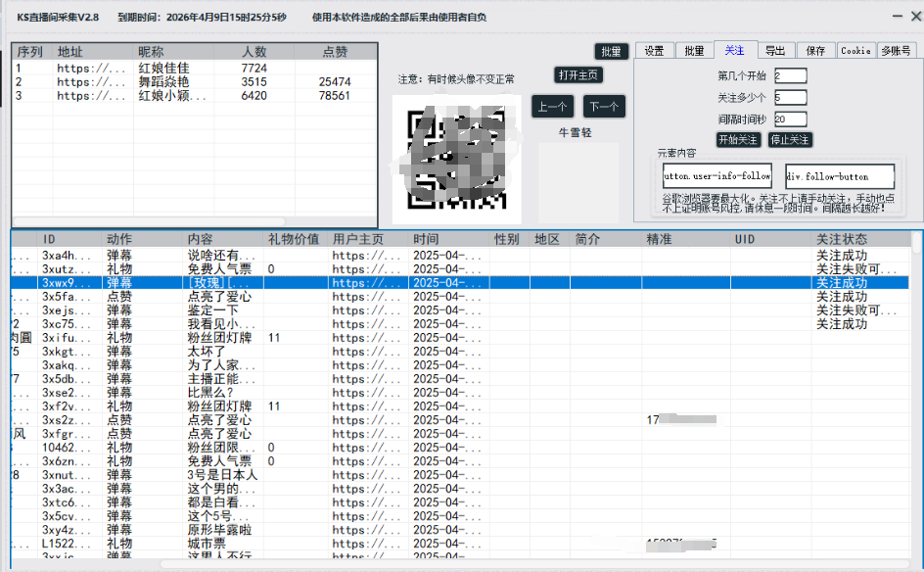Click the dark 批量 button left of tabs
The width and height of the screenshot is (924, 572).
(612, 52)
